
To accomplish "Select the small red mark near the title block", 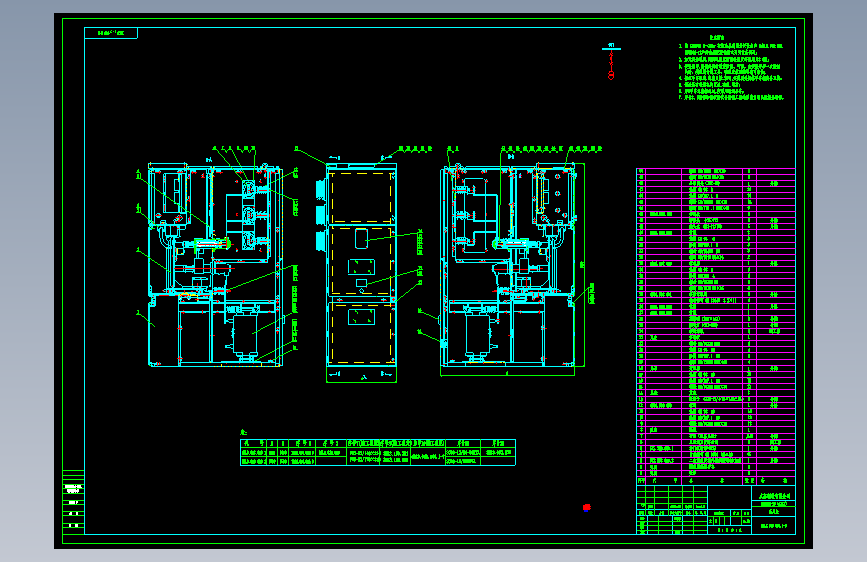I will (587, 507).
